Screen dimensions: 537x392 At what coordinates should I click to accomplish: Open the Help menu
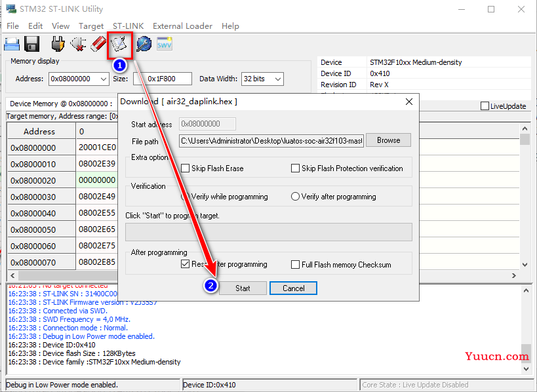coord(230,26)
